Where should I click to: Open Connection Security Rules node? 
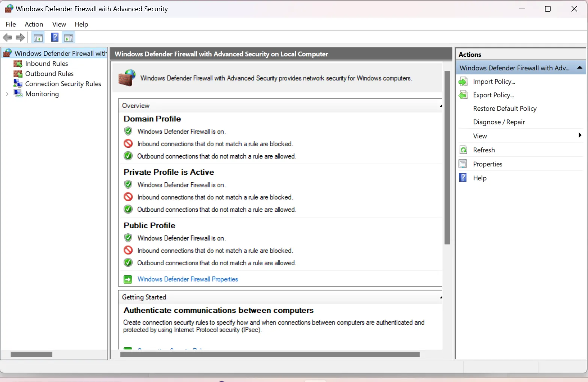tap(63, 84)
